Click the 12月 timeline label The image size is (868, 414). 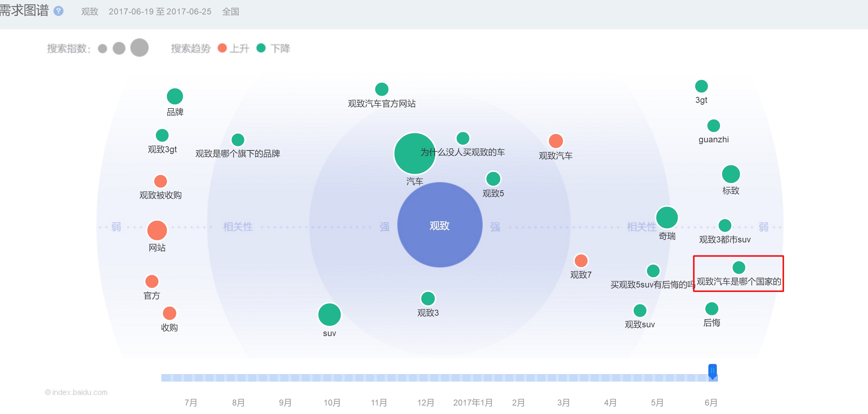point(426,403)
